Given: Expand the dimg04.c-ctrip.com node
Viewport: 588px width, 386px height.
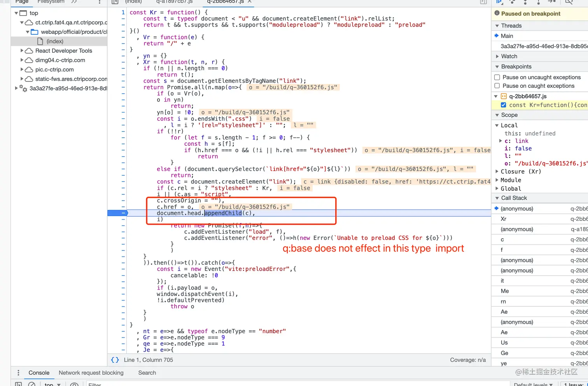Looking at the screenshot, I should 22,60.
